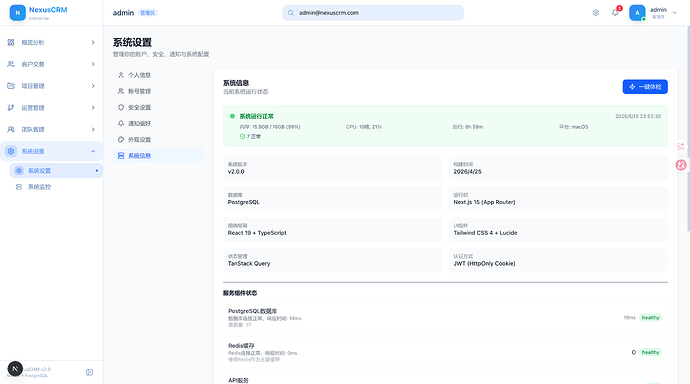This screenshot has width=690, height=384.
Task: Click the 外观设置 palette icon
Action: pyautogui.click(x=121, y=139)
